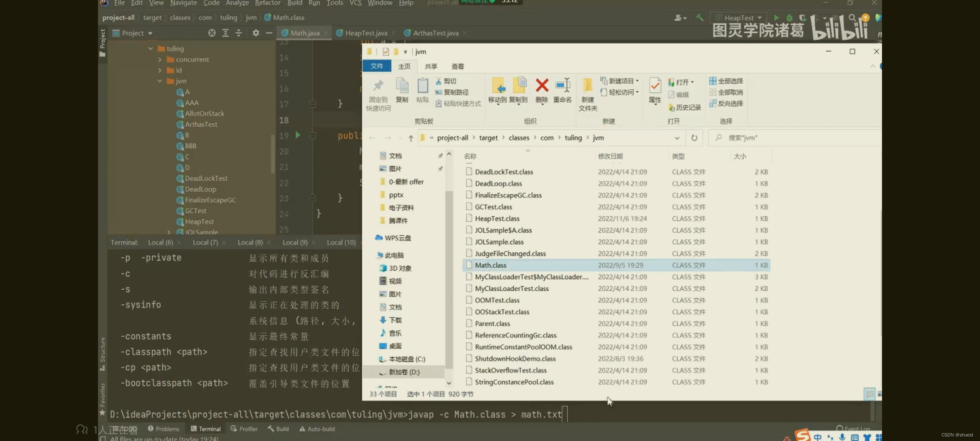Screen dimensions: 980x441
Task: Open IDE search magnifier icon
Action: pyautogui.click(x=852, y=18)
